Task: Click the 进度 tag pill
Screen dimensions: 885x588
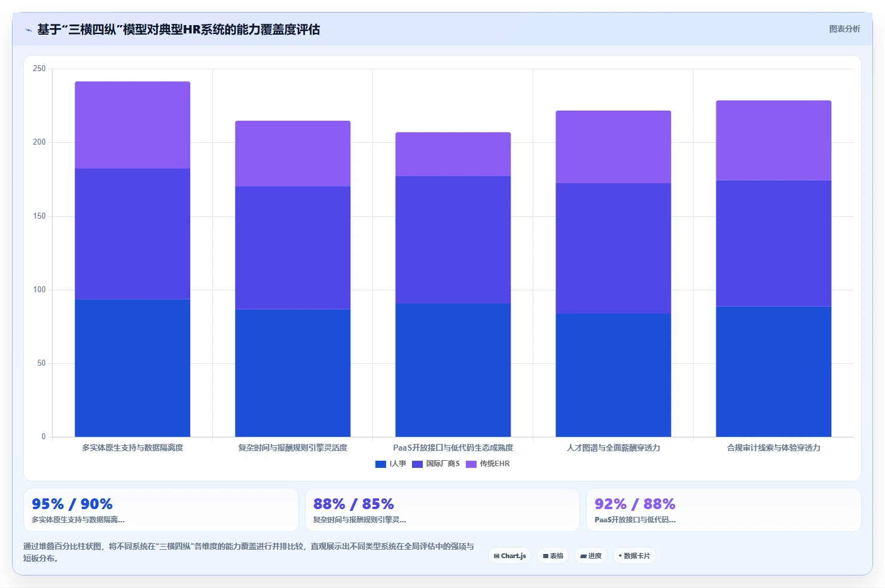Action: point(591,556)
